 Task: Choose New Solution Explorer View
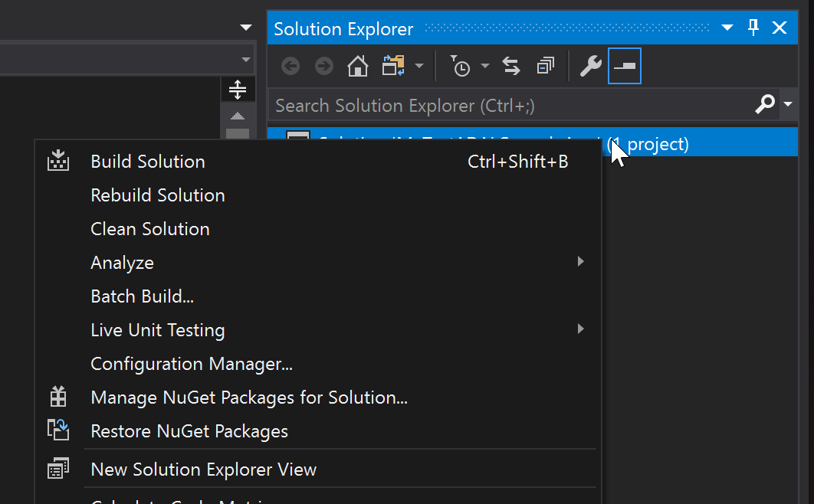[x=318, y=470]
